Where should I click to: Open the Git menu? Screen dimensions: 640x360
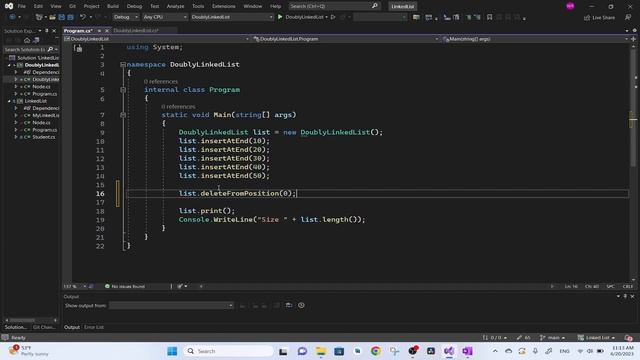(x=73, y=6)
